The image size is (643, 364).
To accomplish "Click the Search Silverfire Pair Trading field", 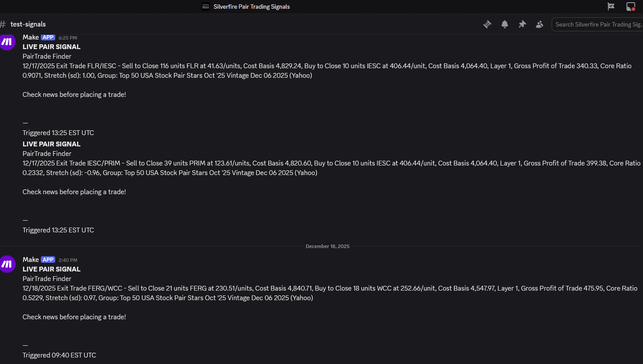I will (598, 24).
